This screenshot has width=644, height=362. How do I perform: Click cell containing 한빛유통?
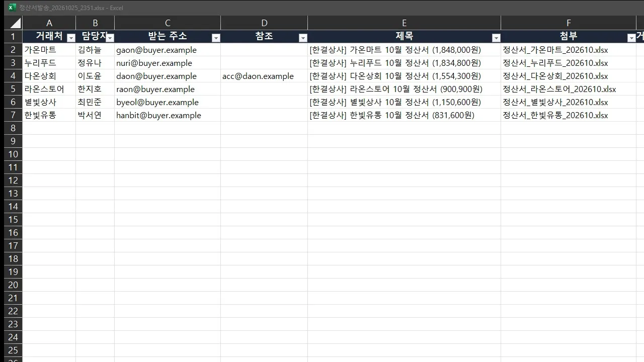click(49, 115)
